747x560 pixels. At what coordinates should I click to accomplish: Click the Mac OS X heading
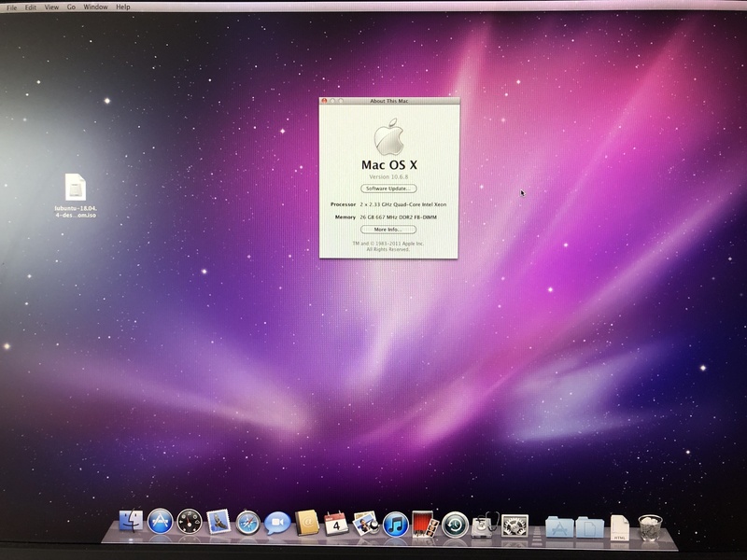[389, 165]
